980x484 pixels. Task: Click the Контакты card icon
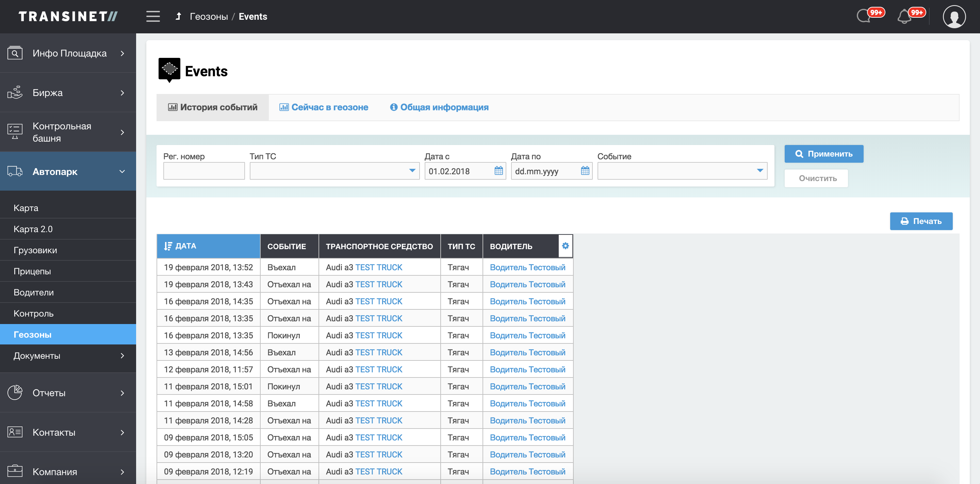coord(15,432)
